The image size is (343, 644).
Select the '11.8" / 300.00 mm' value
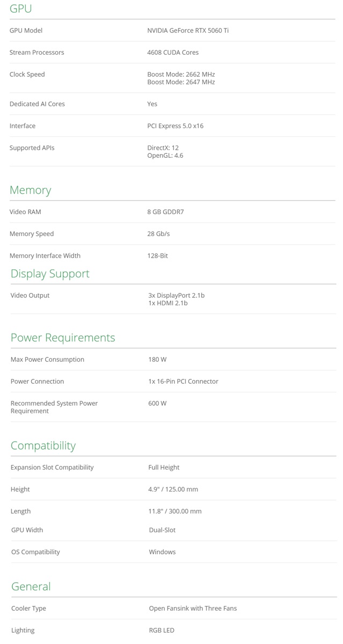175,511
